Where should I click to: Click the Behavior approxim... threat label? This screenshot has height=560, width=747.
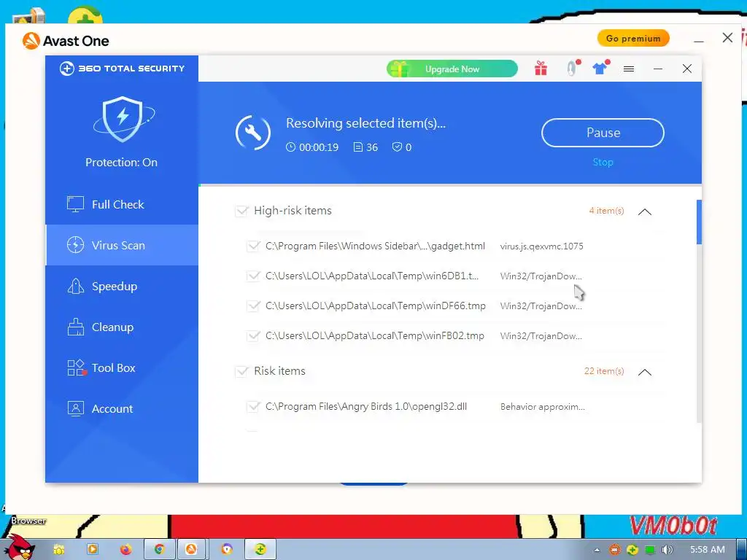click(x=542, y=407)
